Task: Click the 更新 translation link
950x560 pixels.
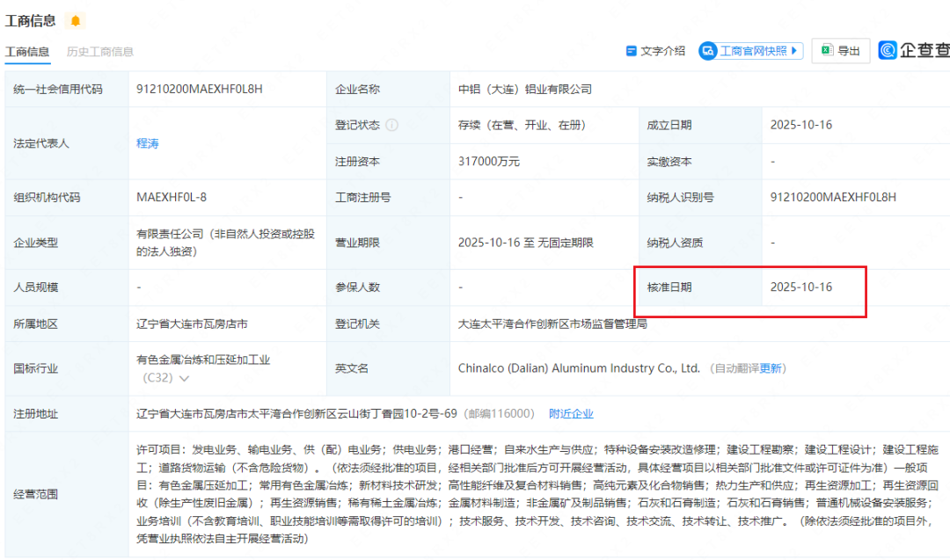Action: pos(770,368)
